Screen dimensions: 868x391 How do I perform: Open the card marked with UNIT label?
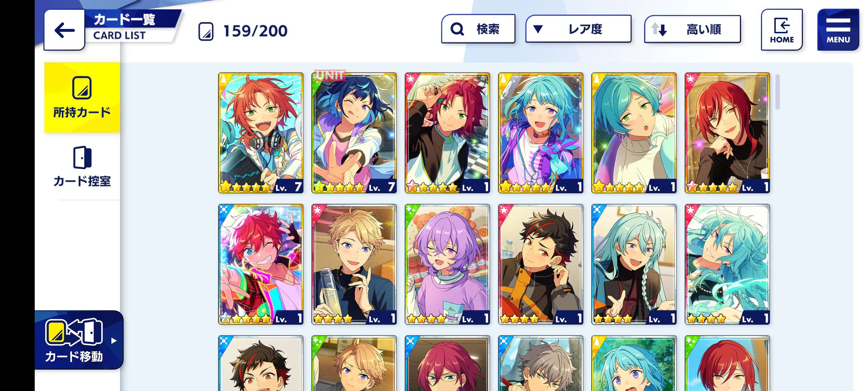pos(354,133)
